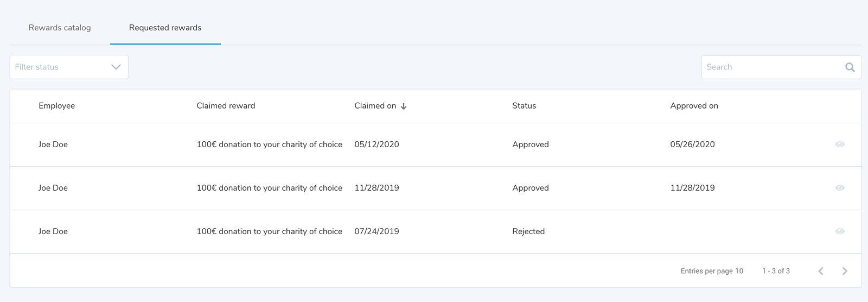This screenshot has height=302, width=868.
Task: Expand the Filter status chevron arrow
Action: pyautogui.click(x=116, y=67)
